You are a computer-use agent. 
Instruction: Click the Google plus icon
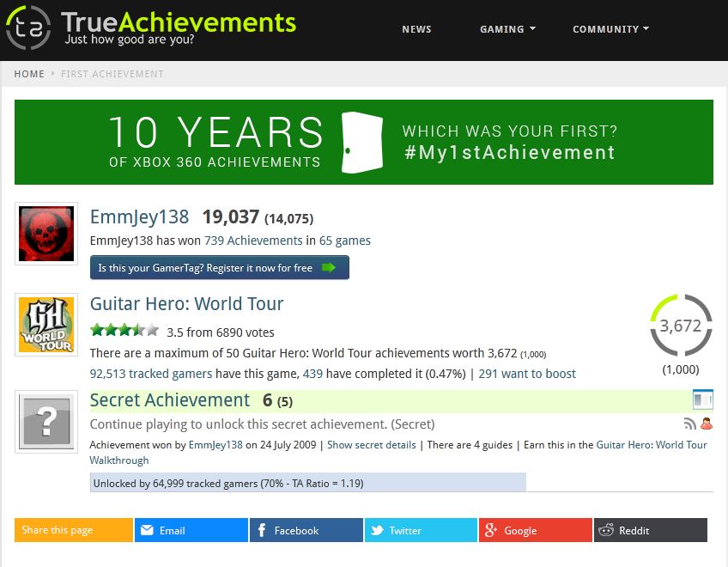tap(491, 530)
